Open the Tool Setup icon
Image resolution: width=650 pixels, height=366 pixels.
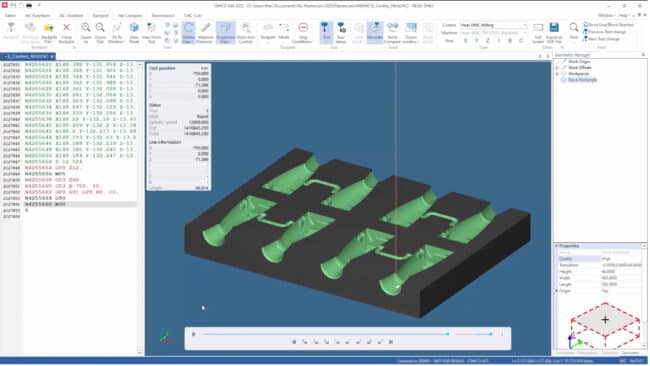pos(341,32)
